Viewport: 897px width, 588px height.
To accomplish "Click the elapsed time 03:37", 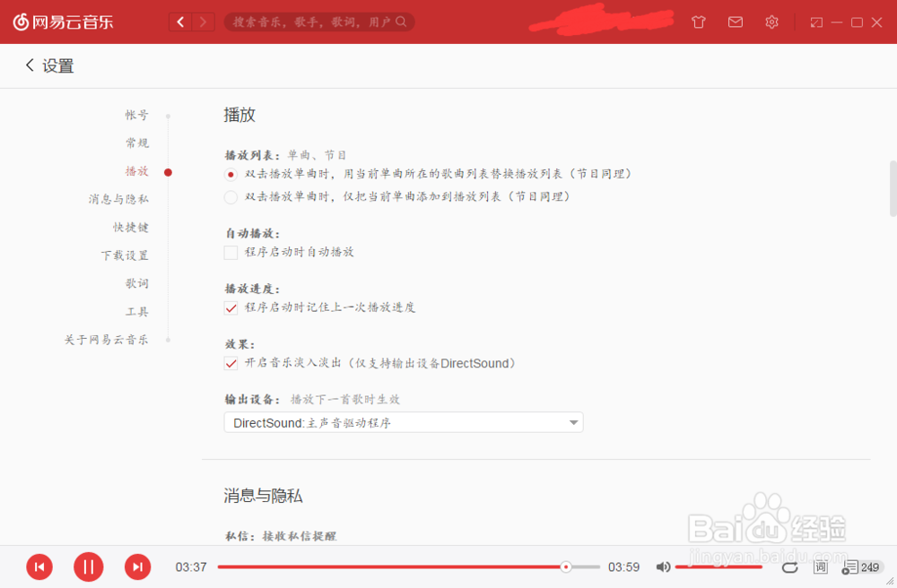I will 191,566.
